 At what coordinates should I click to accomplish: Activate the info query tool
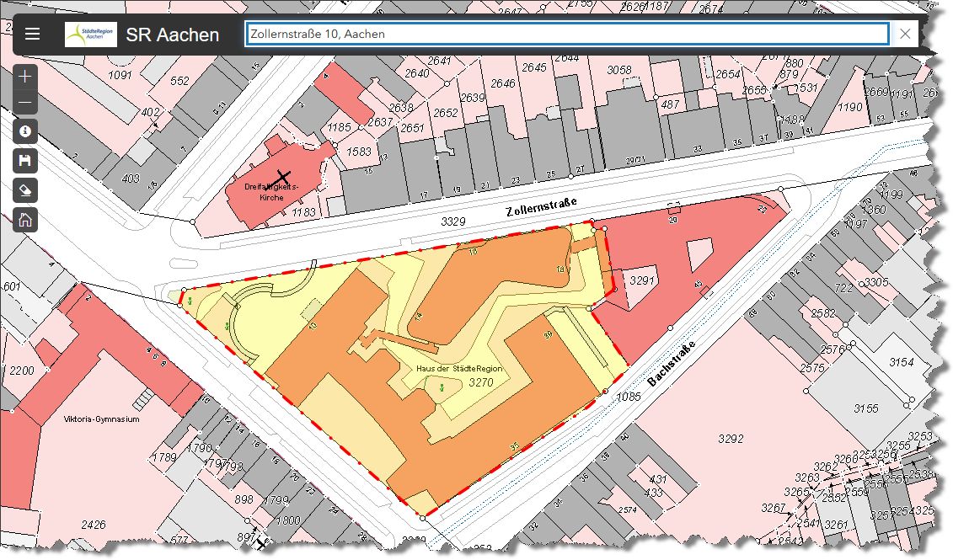pos(25,131)
